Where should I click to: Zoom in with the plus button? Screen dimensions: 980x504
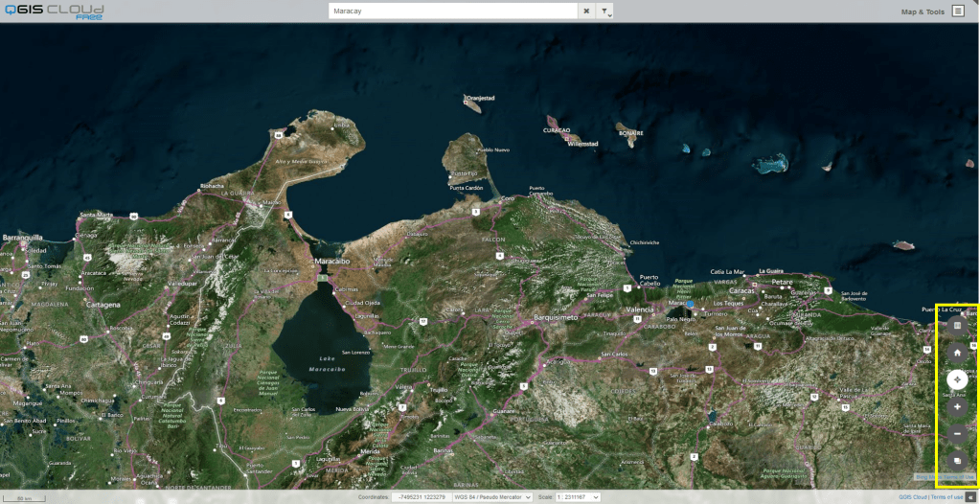point(957,407)
